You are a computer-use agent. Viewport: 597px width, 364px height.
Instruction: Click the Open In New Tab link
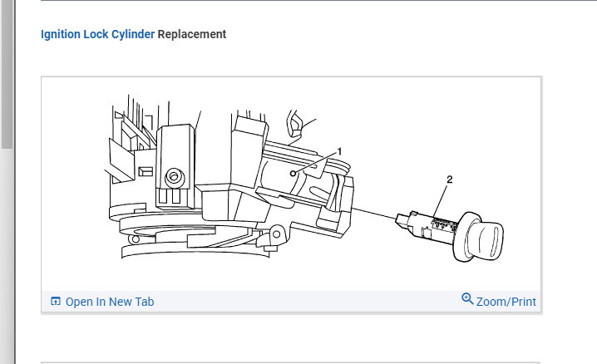click(x=110, y=302)
